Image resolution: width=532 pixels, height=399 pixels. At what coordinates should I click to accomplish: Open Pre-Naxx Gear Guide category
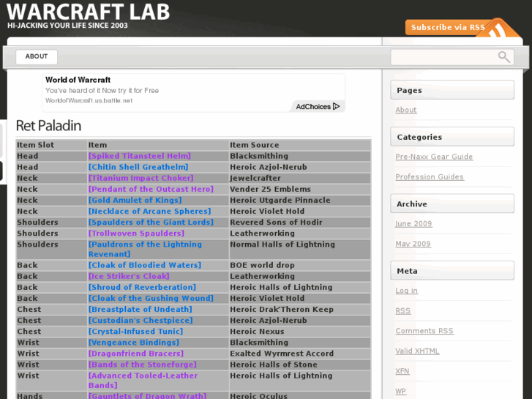[434, 157]
